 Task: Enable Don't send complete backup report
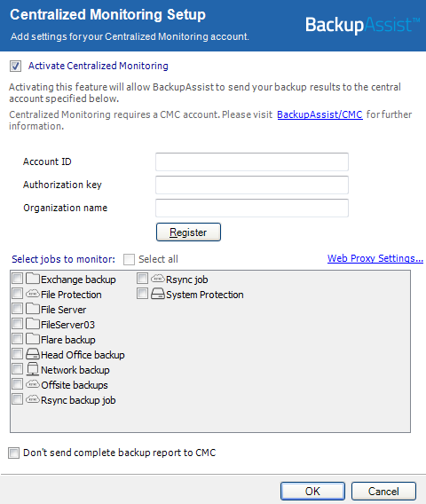13,453
